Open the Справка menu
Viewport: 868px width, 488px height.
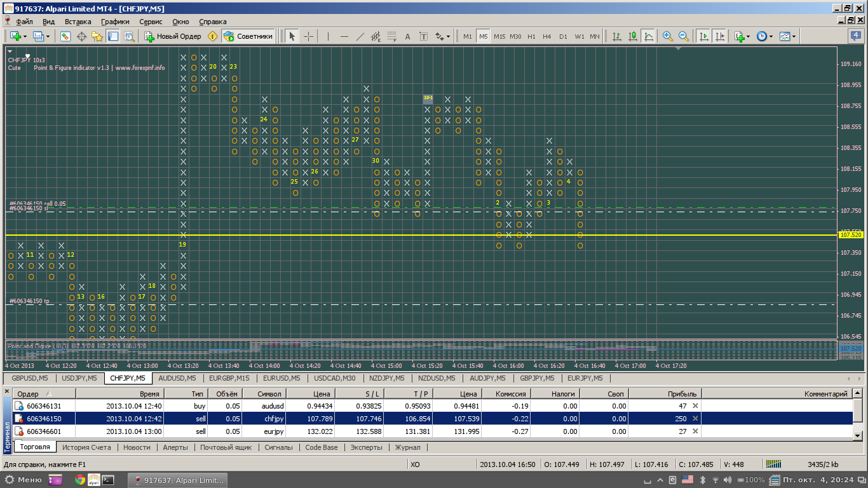(212, 22)
